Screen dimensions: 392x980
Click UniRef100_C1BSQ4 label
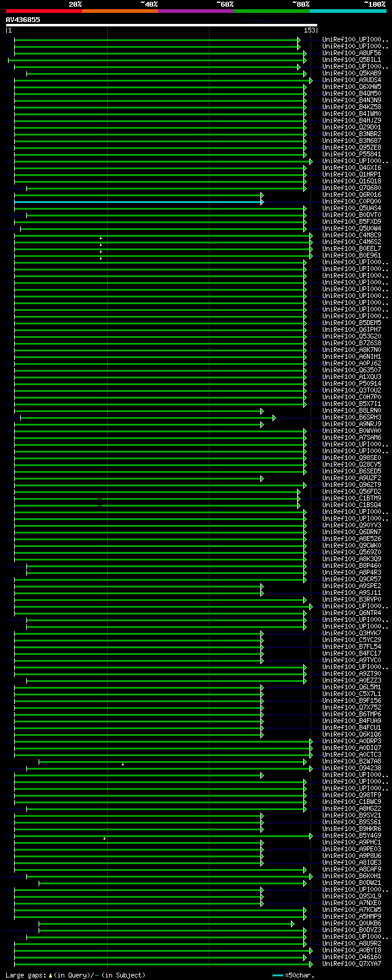click(352, 505)
